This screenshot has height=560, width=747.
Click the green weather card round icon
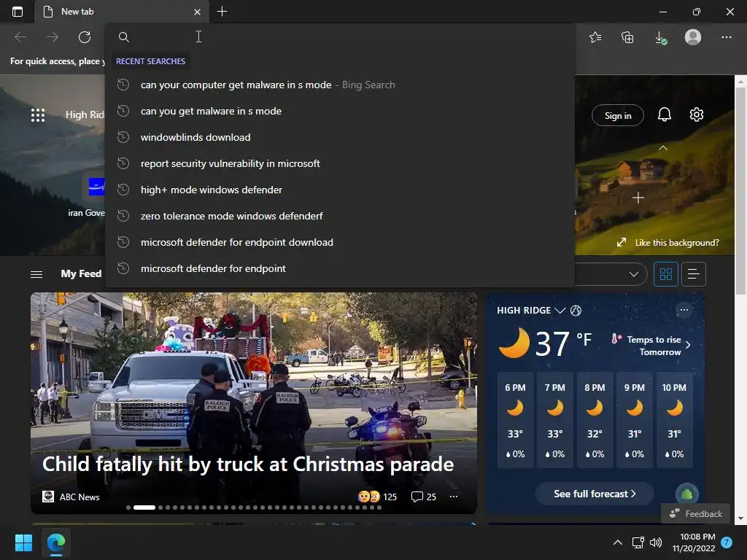click(686, 494)
